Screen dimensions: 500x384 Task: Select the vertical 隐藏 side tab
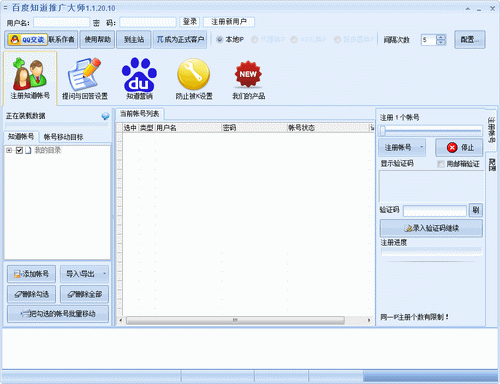[492, 164]
